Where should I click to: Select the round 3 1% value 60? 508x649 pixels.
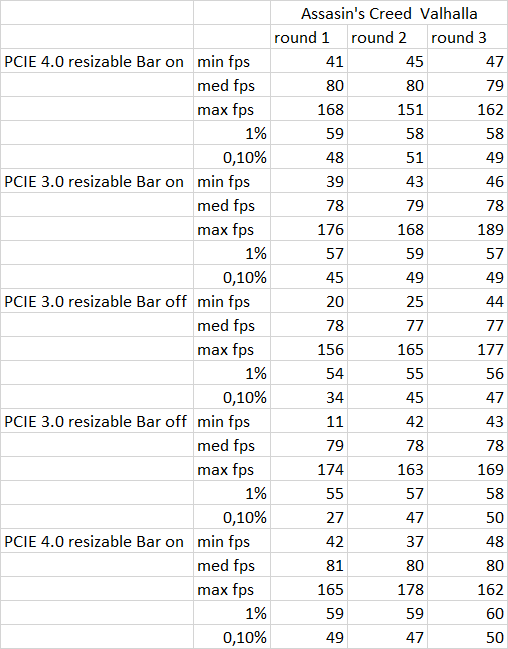coord(468,613)
